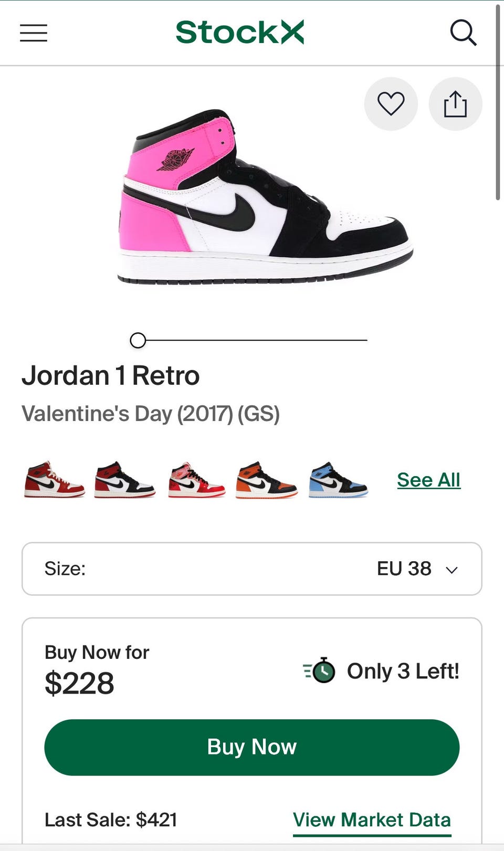504x851 pixels.
Task: Click the stopwatch icon beside Only 3 Left
Action: (x=319, y=670)
